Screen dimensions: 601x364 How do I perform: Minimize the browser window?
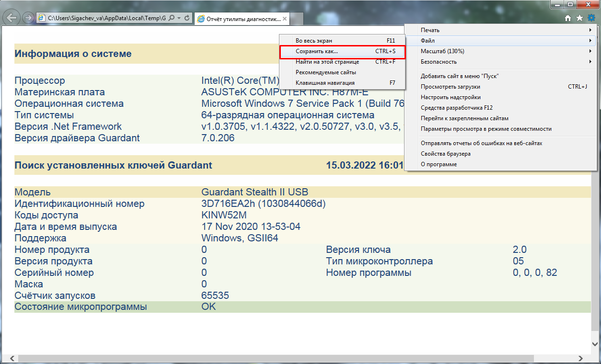click(557, 4)
